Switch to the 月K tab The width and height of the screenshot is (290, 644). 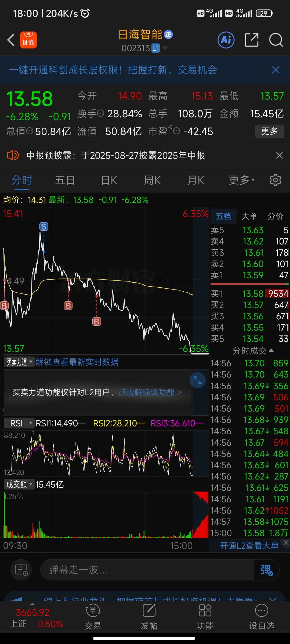pos(196,180)
